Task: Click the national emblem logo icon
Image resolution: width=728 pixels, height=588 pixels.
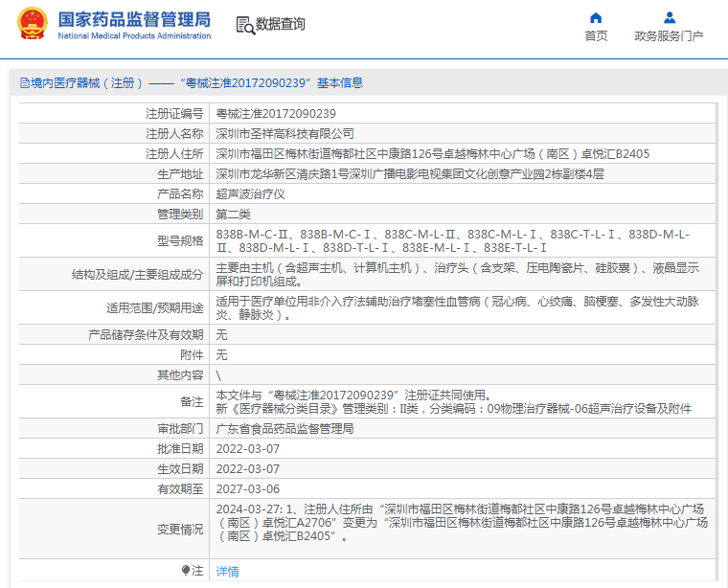Action: (x=31, y=24)
